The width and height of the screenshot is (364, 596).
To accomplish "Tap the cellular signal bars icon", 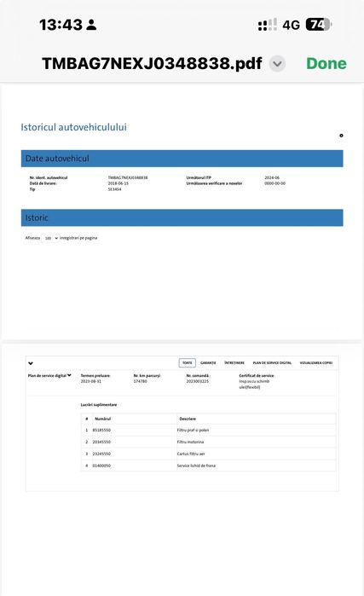I will [268, 25].
